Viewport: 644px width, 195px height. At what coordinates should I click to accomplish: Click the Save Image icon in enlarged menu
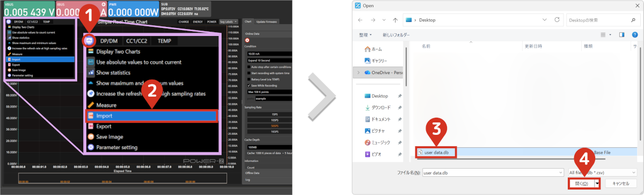coord(91,136)
